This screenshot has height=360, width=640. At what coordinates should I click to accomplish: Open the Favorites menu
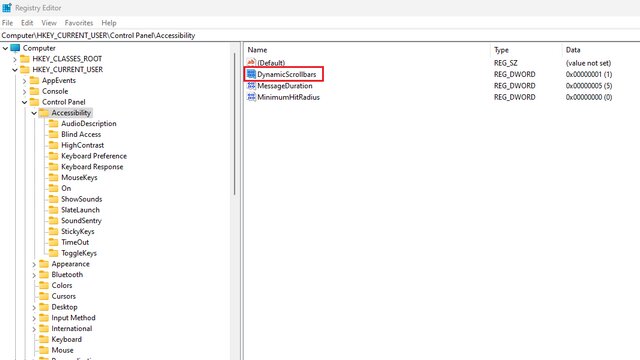[x=79, y=23]
